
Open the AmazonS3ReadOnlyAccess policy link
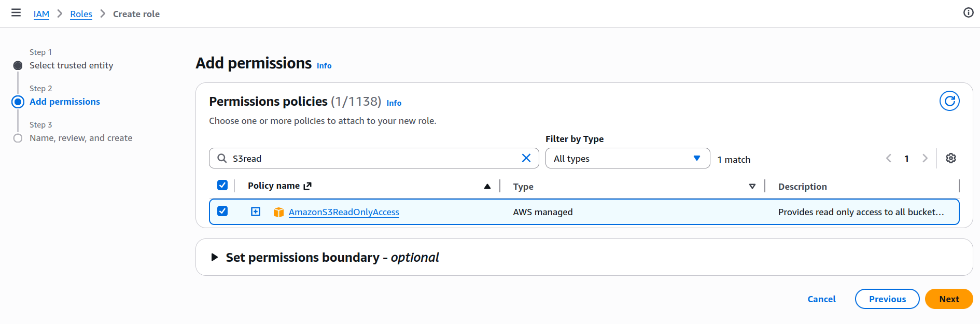344,212
